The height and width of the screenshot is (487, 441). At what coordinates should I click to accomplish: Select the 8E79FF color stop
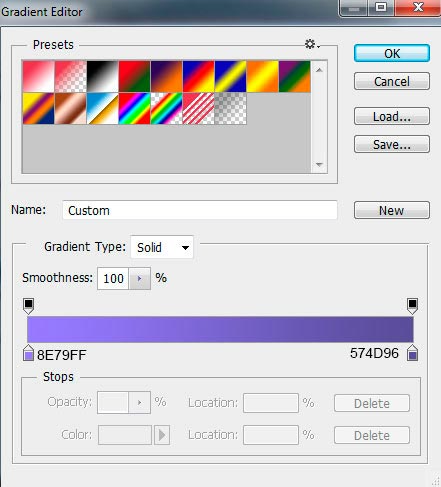[x=29, y=353]
